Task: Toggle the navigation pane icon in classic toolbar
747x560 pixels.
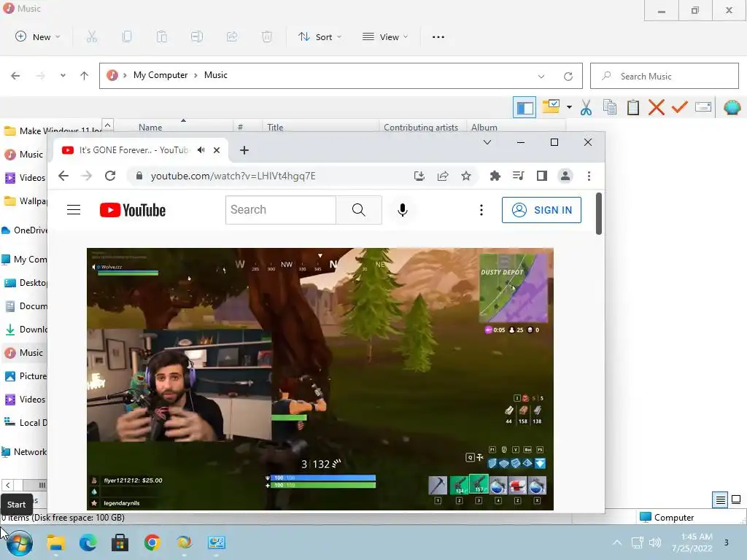Action: pyautogui.click(x=525, y=108)
